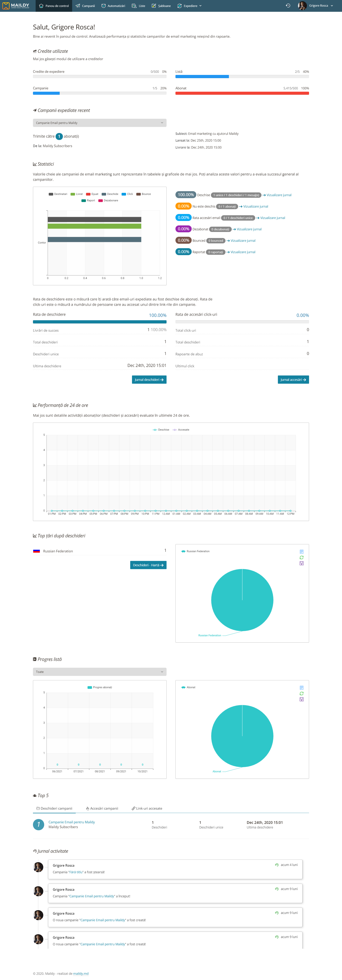Save the Russian Federation pie chart as image
The image size is (342, 980).
click(301, 563)
